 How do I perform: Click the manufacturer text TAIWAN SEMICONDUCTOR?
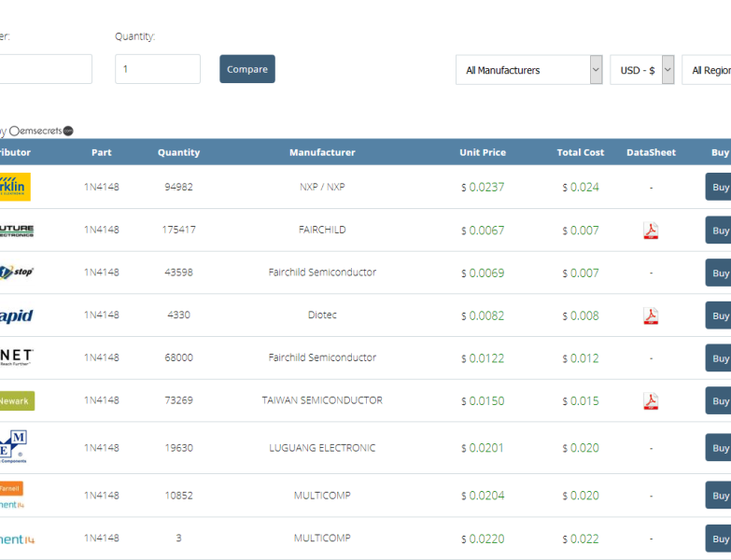tap(322, 400)
